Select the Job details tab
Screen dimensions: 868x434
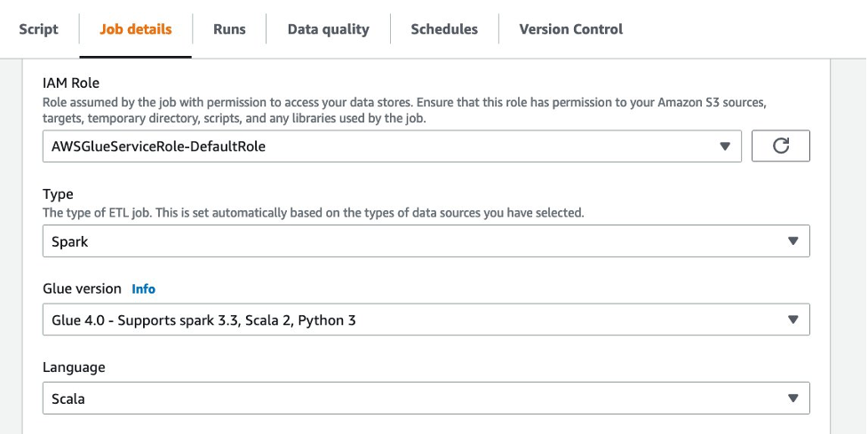click(x=136, y=29)
